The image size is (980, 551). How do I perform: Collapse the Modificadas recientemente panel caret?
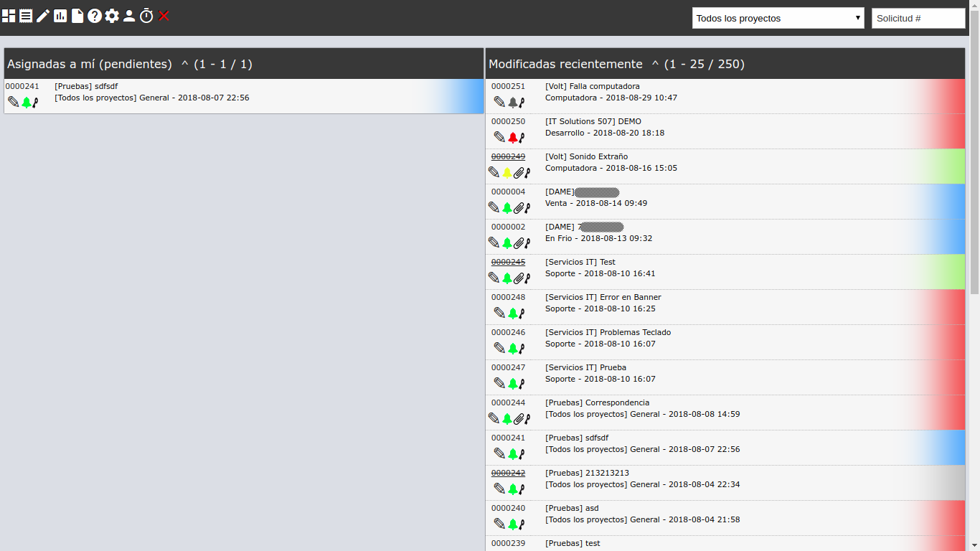point(655,64)
